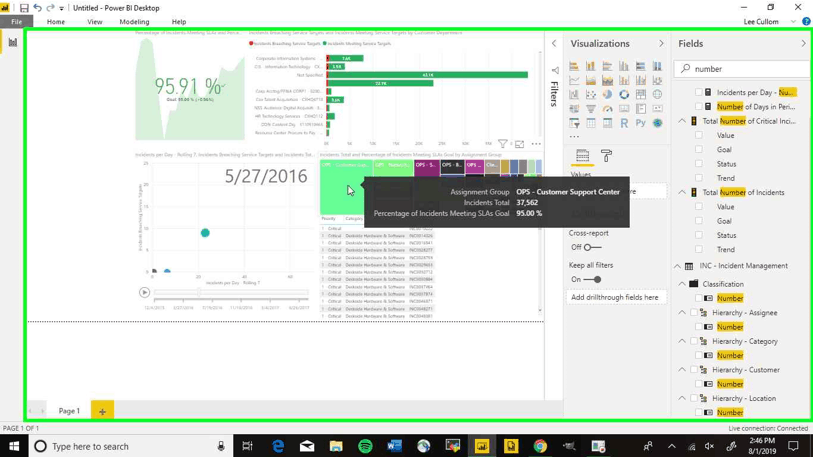Play the scatter chart date axis

[144, 293]
